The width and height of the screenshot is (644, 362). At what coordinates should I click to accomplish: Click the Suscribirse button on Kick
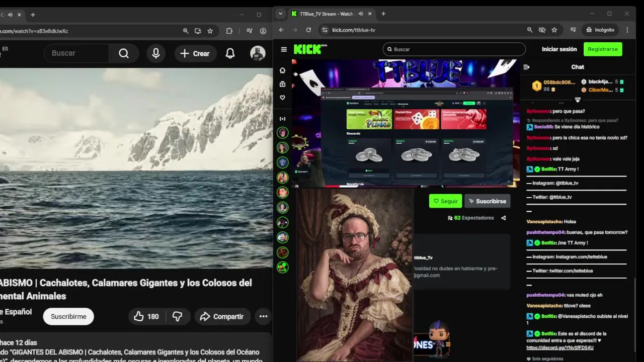pos(487,201)
